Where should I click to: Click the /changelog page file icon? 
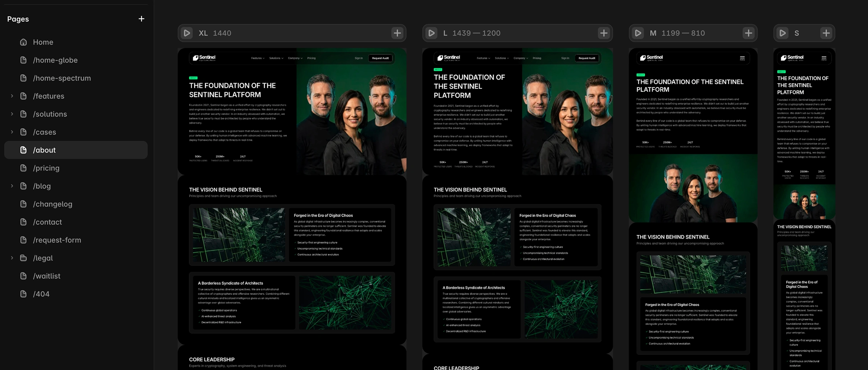24,204
